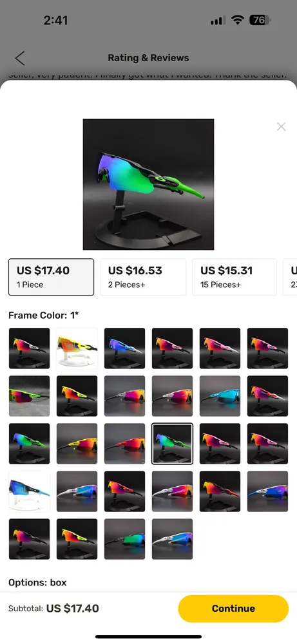Go back using the back arrow

tap(20, 58)
